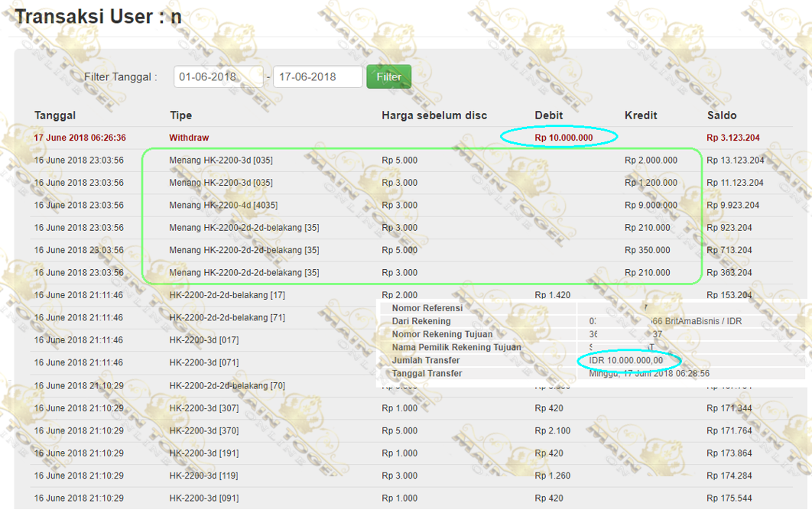Select the Menang HK-2200-4d [4035] entry
This screenshot has height=513, width=812.
(x=222, y=205)
